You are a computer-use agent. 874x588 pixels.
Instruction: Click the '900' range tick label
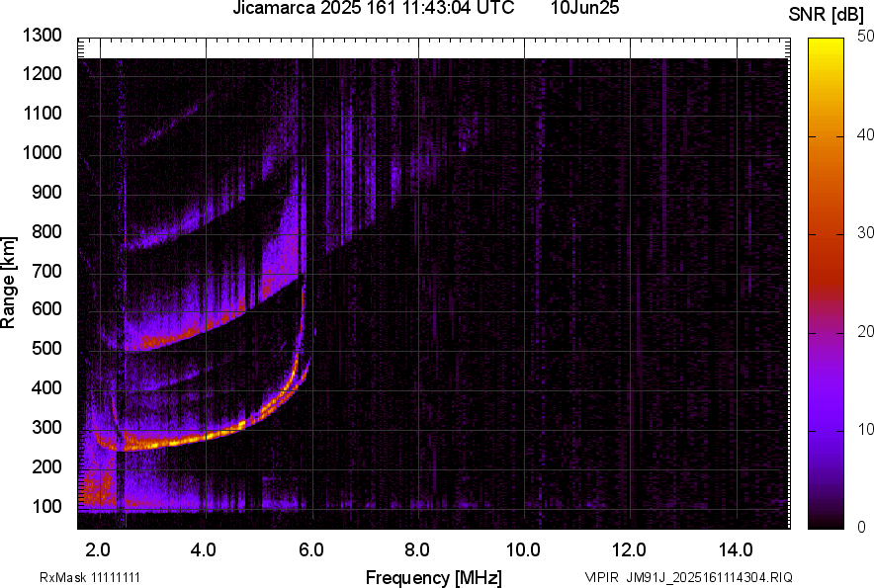46,192
